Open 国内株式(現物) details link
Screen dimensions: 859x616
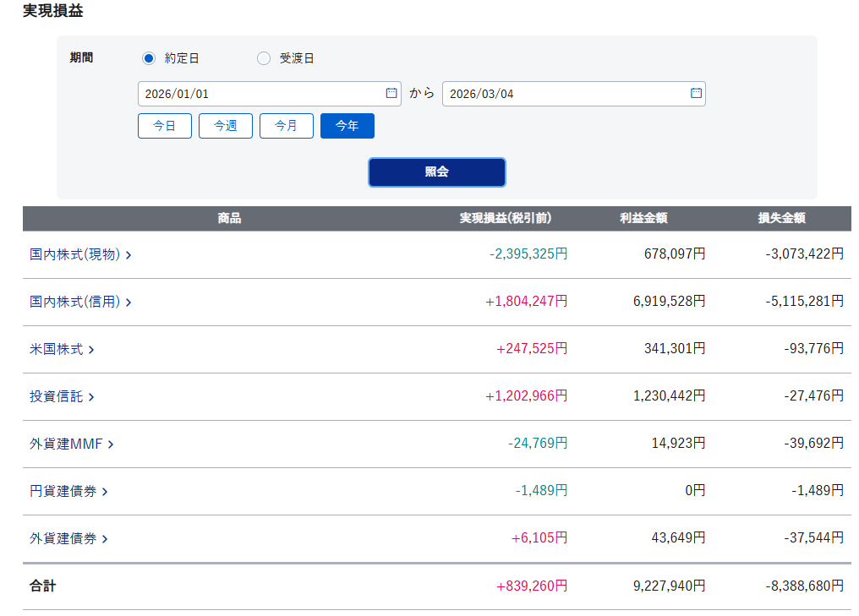click(x=74, y=254)
